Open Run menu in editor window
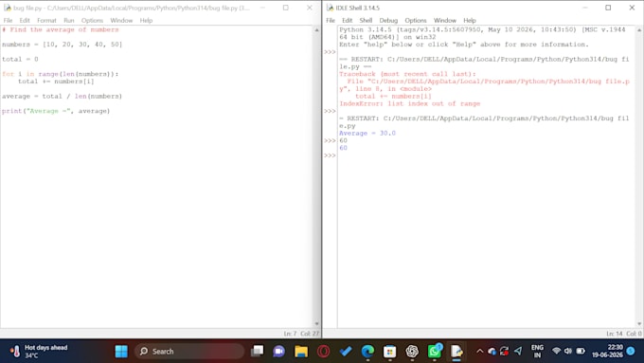The width and height of the screenshot is (644, 363). tap(68, 20)
